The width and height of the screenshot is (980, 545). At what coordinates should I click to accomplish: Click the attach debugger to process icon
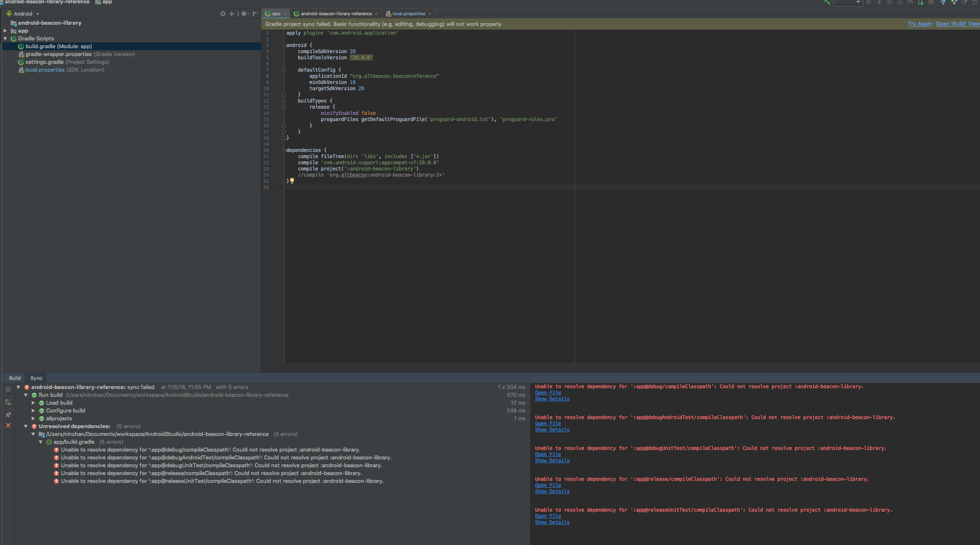tap(921, 2)
